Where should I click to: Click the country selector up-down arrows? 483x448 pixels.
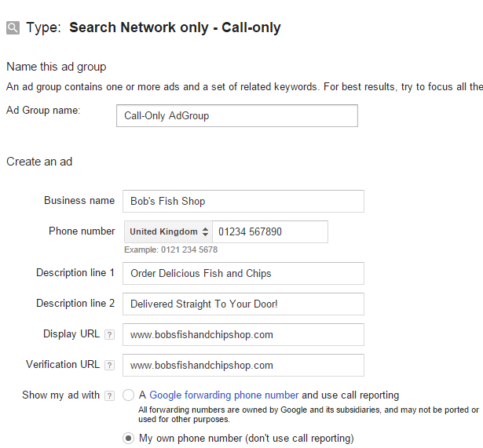pyautogui.click(x=206, y=231)
